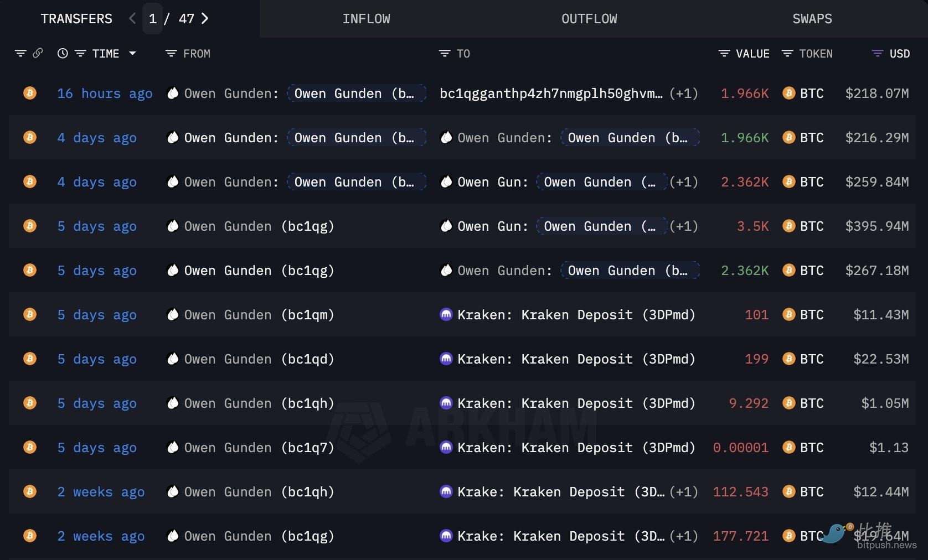Go to previous transfers page
This screenshot has width=928, height=560.
[132, 19]
